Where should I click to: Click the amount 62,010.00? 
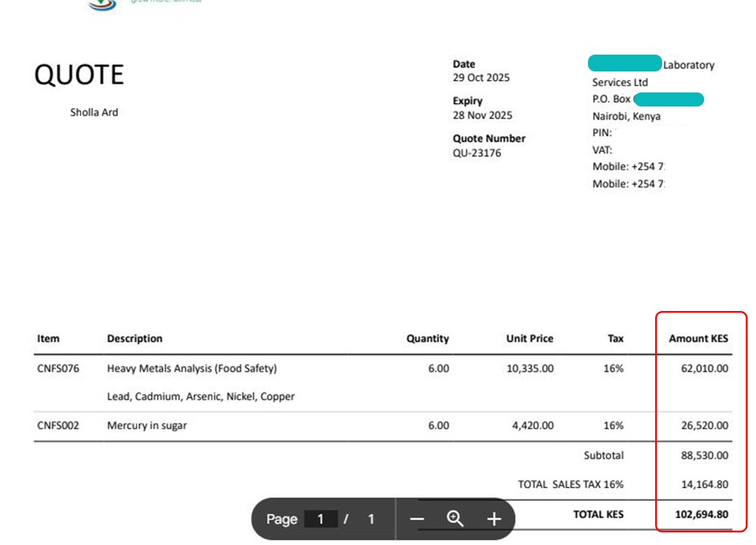click(704, 368)
